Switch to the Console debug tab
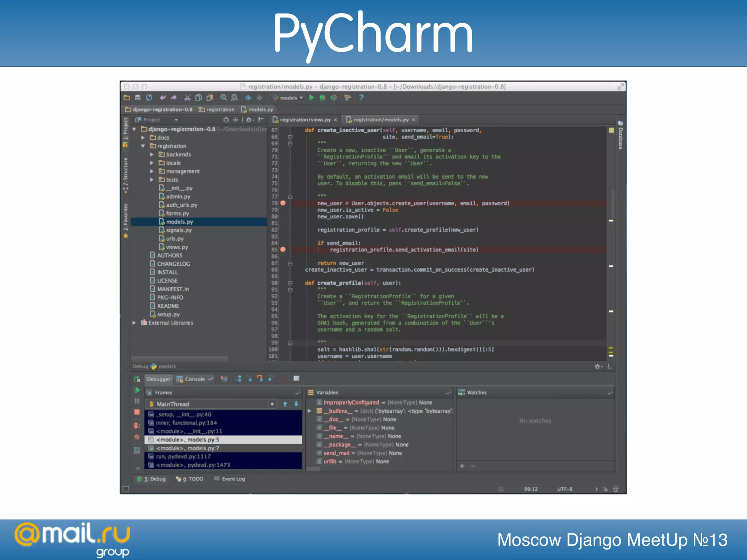The width and height of the screenshot is (747, 560). tap(195, 379)
